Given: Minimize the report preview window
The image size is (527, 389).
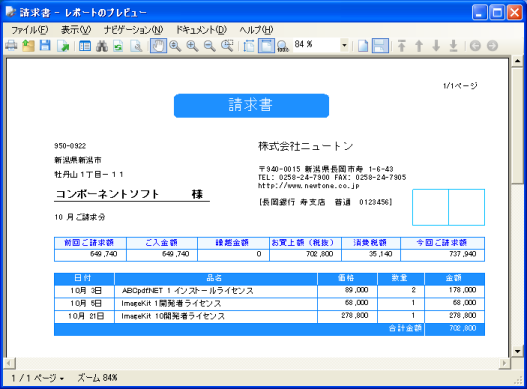Looking at the screenshot, I should [480, 12].
